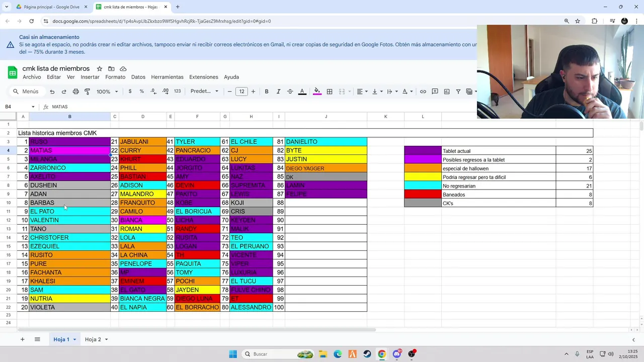Toggle strikethrough formatting
644x362 pixels.
pos(290,92)
